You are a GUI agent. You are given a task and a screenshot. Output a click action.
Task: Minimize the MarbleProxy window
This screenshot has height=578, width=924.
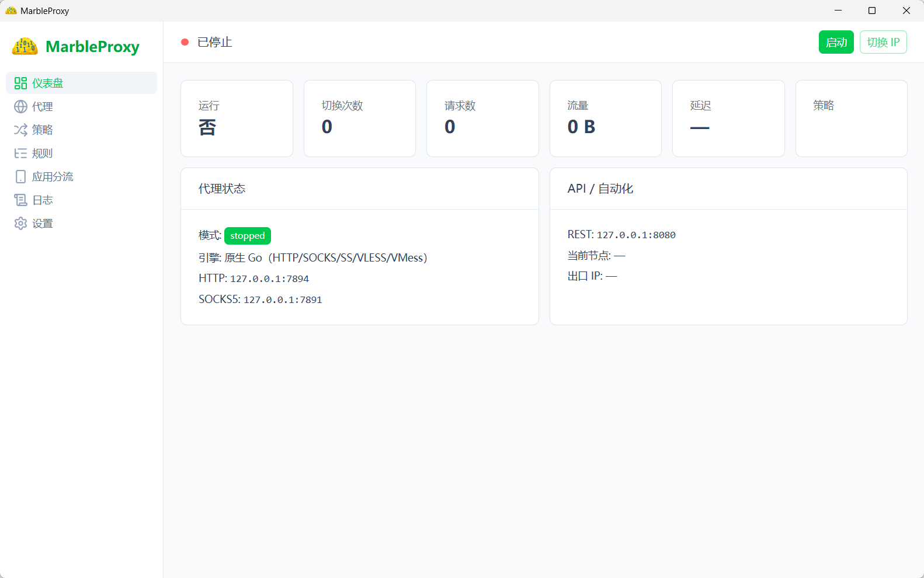pyautogui.click(x=838, y=11)
